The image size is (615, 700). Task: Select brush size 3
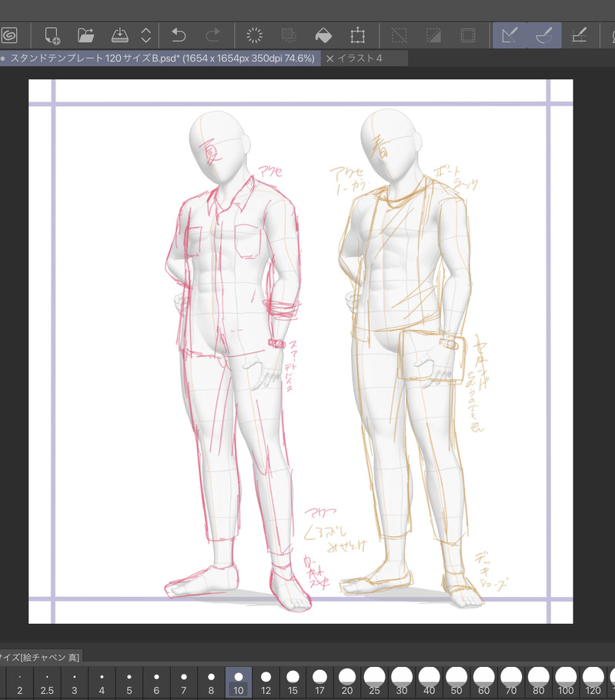(x=74, y=682)
